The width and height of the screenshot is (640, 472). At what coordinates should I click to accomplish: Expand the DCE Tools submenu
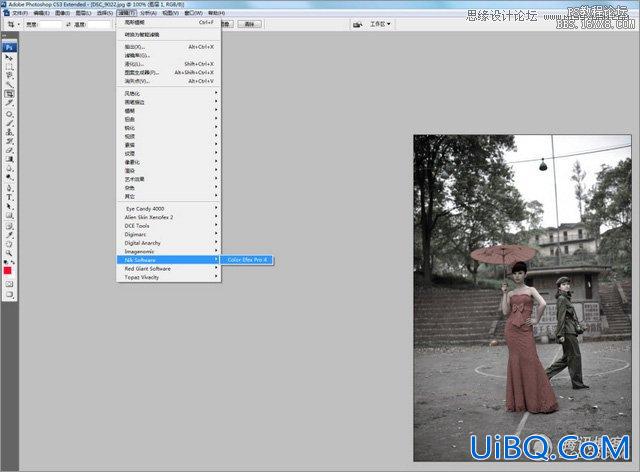[169, 226]
